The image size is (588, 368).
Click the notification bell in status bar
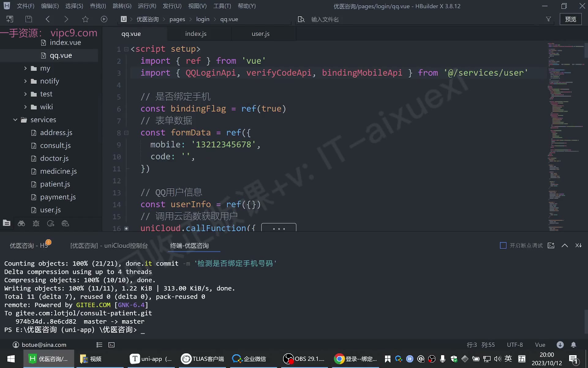click(574, 345)
